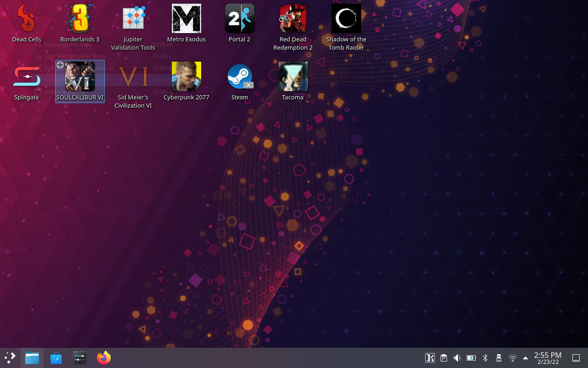Open System Settings from the taskbar
The width and height of the screenshot is (588, 368).
tap(80, 358)
